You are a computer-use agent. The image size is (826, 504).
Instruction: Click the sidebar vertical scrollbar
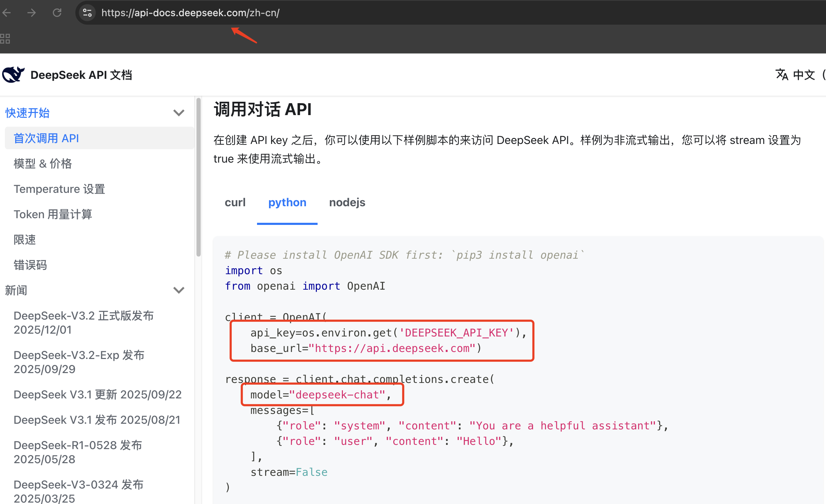pos(198,178)
